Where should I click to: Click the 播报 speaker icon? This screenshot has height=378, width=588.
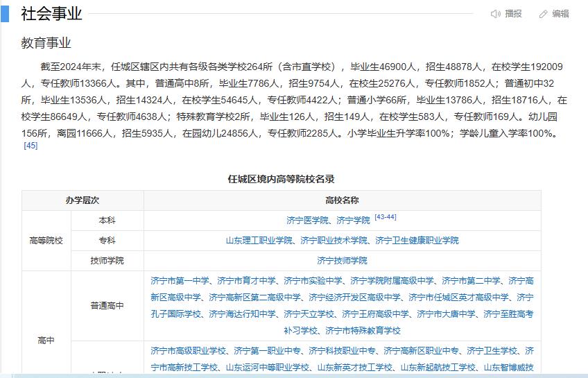(x=495, y=14)
